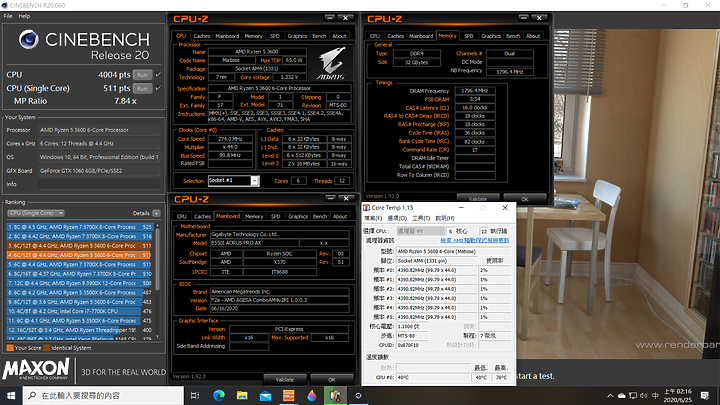
Task: Click the Cinebench taskbar icon
Action: click(x=358, y=395)
